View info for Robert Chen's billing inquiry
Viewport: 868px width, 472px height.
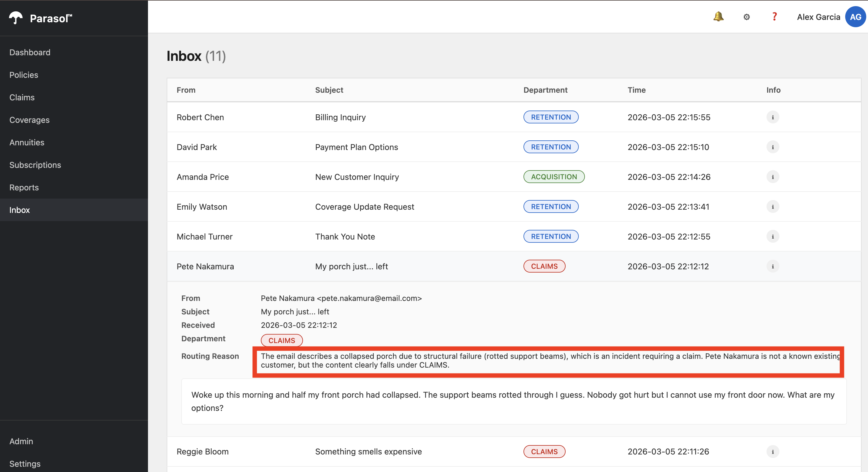pyautogui.click(x=773, y=117)
